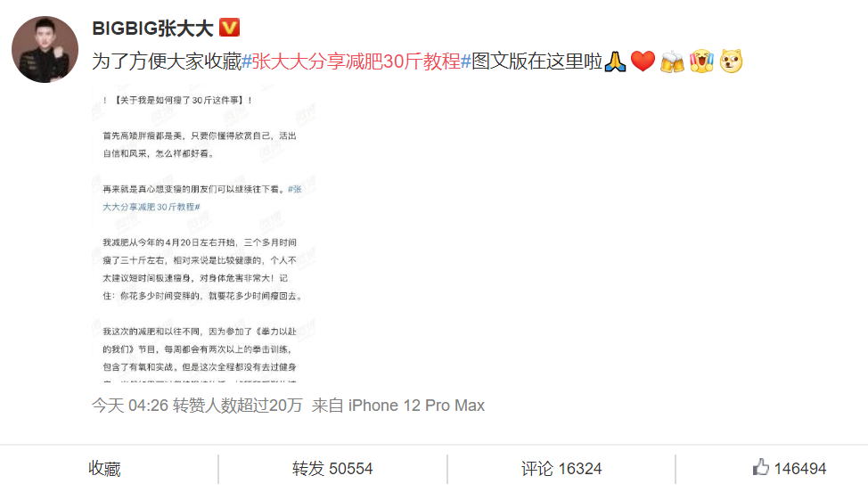The height and width of the screenshot is (492, 868).
Task: Click the beer mugs emoji
Action: tap(672, 61)
